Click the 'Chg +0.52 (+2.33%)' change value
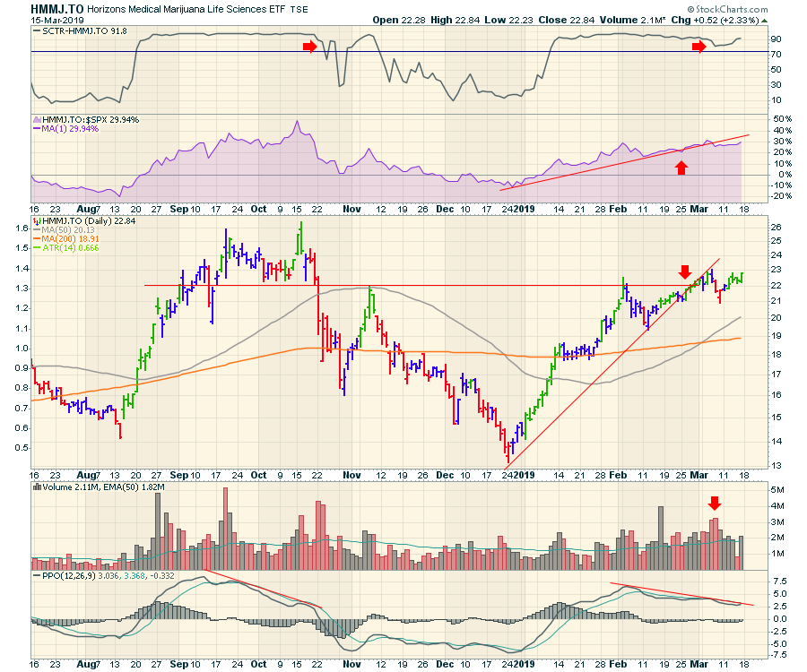This screenshot has width=807, height=672. [715, 20]
